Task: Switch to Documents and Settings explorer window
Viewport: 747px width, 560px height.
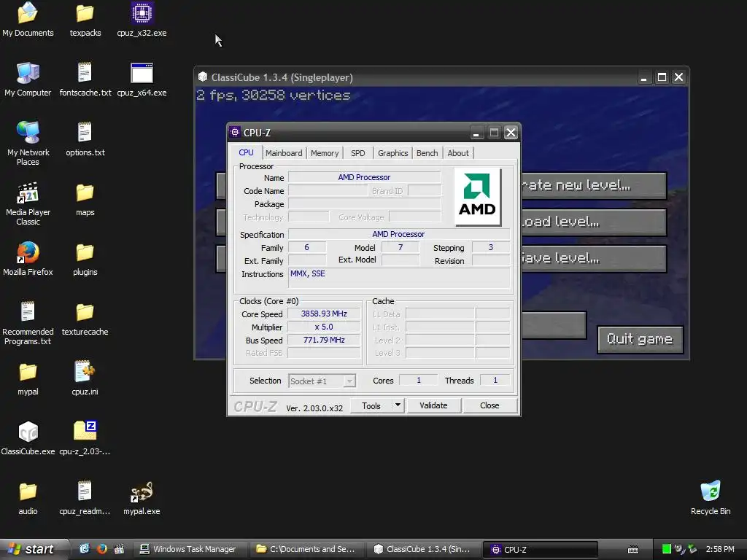Action: point(307,549)
